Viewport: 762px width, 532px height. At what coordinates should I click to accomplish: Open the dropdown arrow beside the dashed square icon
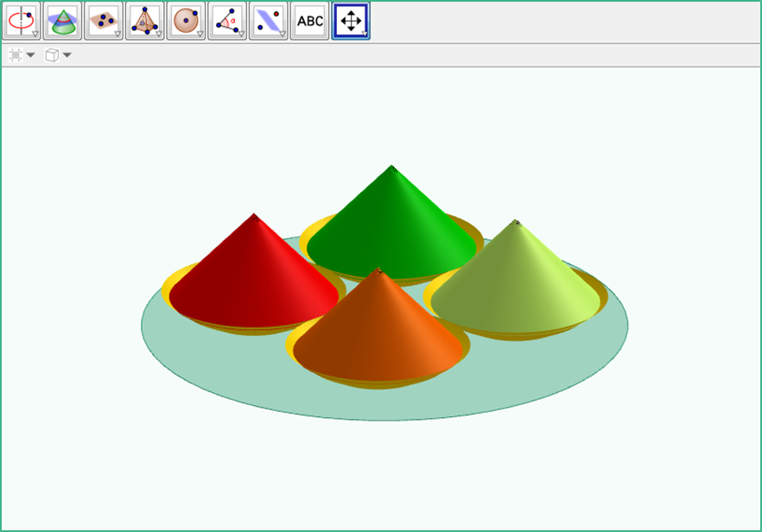coord(30,55)
